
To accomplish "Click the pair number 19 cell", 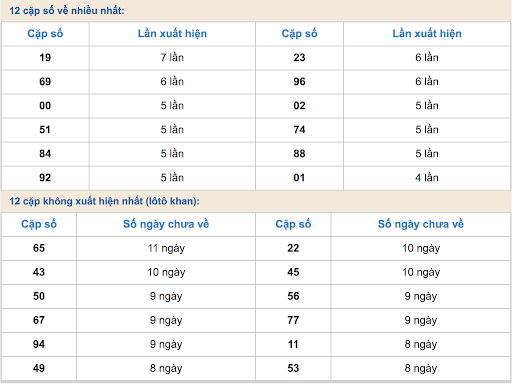I will [x=45, y=58].
